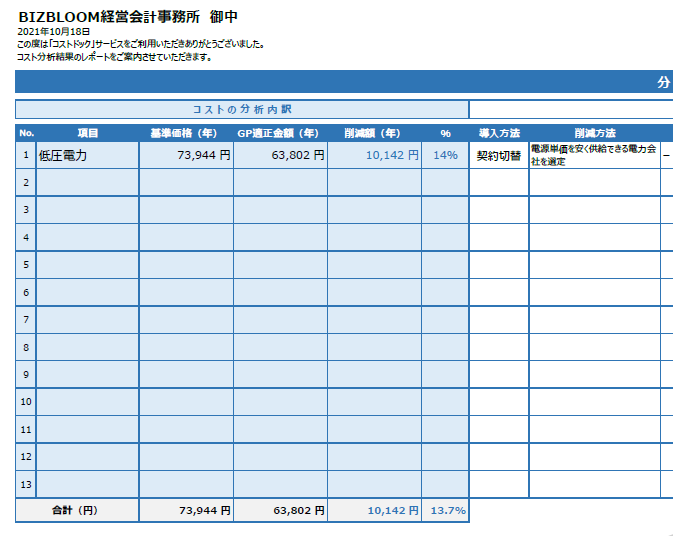Select the GP適正金額（年） column header
Viewport: 673px width, 536px height.
coord(279,133)
